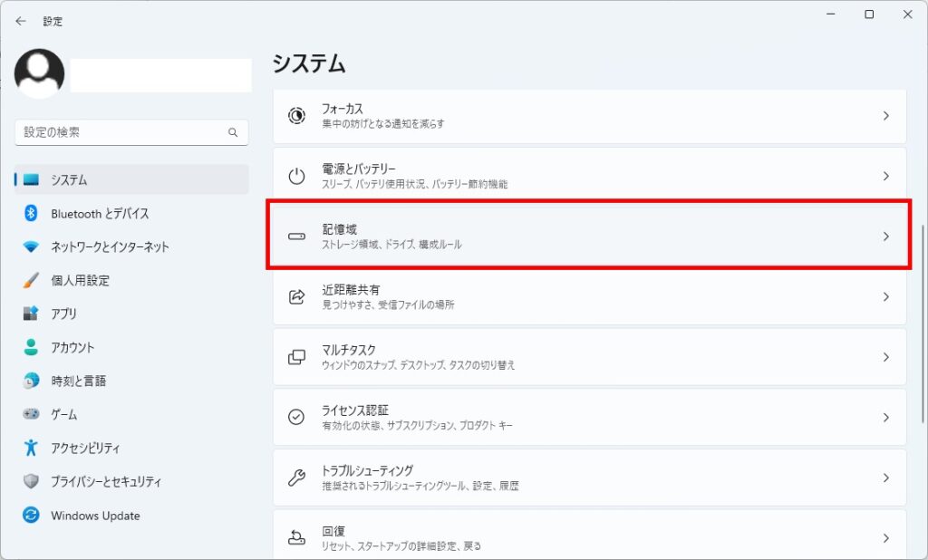Viewport: 928px width, 560px height.
Task: Open ネットワークとインターネット via its Wi-Fi icon
Action: pos(31,246)
